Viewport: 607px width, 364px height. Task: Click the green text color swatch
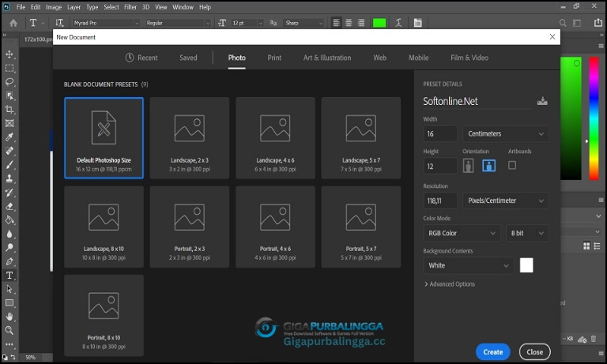379,23
